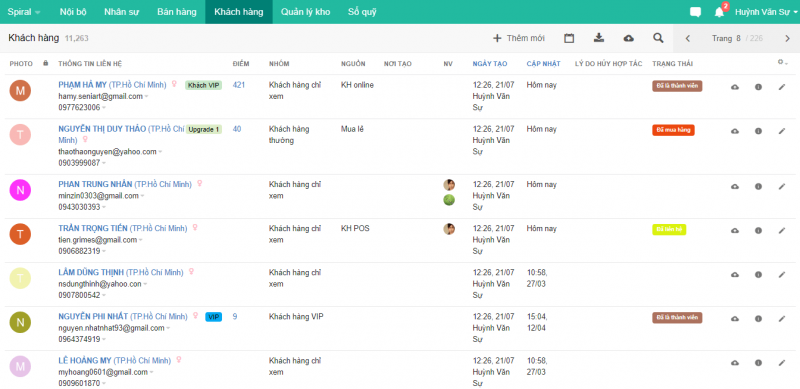Open the Bán hàng menu
Screen dimensions: 800x389
[x=177, y=12]
